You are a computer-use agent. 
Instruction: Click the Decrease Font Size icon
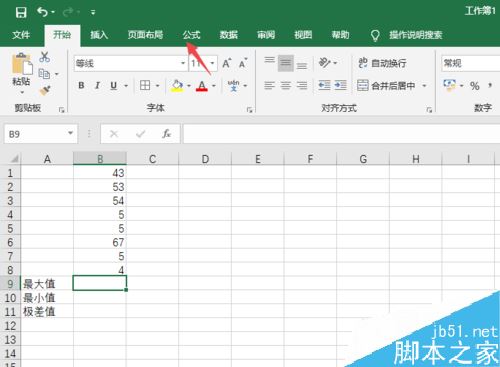coord(243,63)
